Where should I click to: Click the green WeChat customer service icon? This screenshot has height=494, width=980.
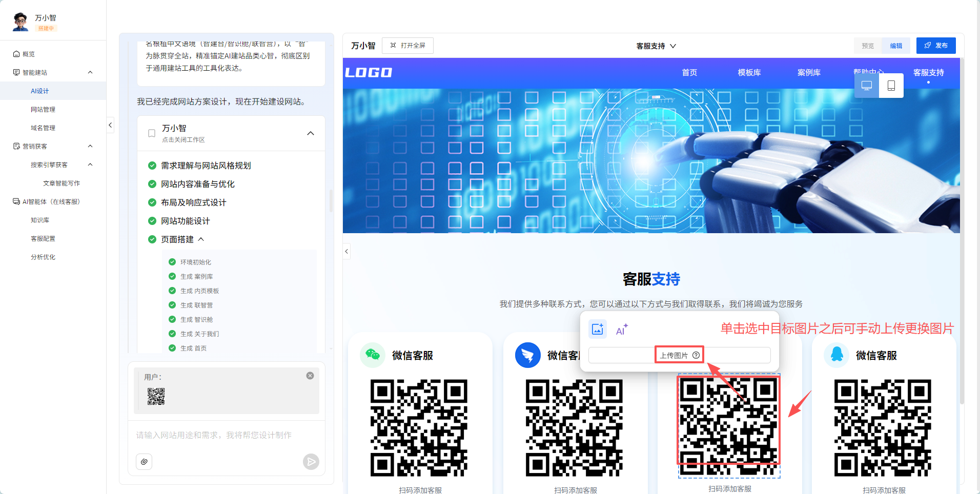(x=373, y=355)
